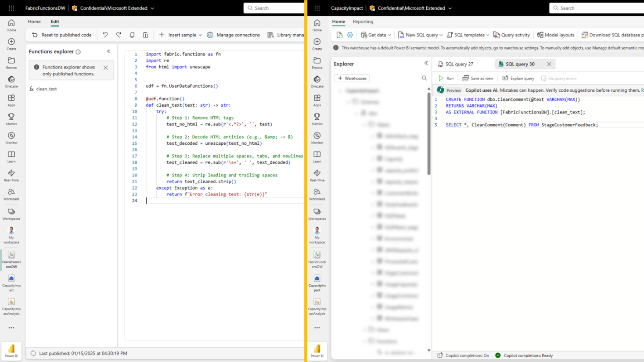Open Insert sample dropdown
The width and height of the screenshot is (644, 362).
click(x=180, y=35)
